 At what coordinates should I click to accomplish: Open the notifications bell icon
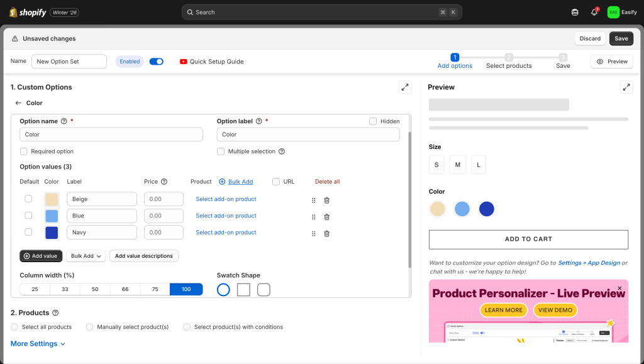click(x=594, y=12)
